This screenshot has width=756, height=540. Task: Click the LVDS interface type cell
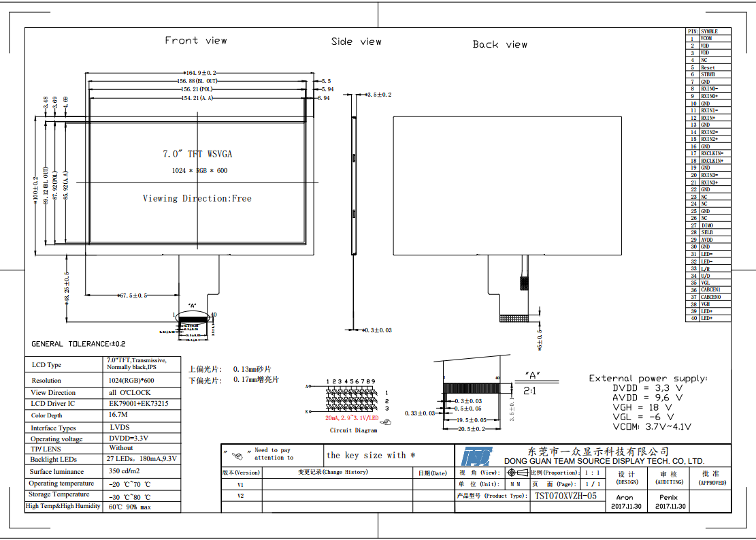pos(120,427)
